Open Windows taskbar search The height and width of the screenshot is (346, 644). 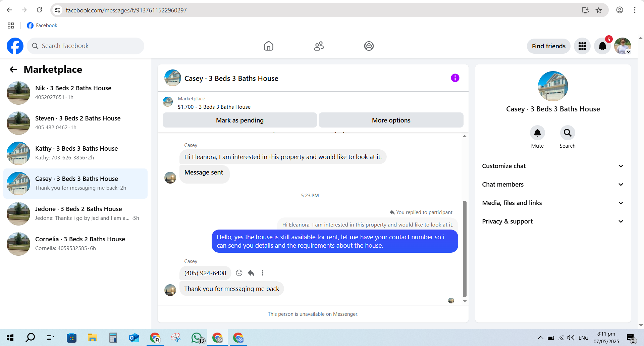pyautogui.click(x=30, y=338)
